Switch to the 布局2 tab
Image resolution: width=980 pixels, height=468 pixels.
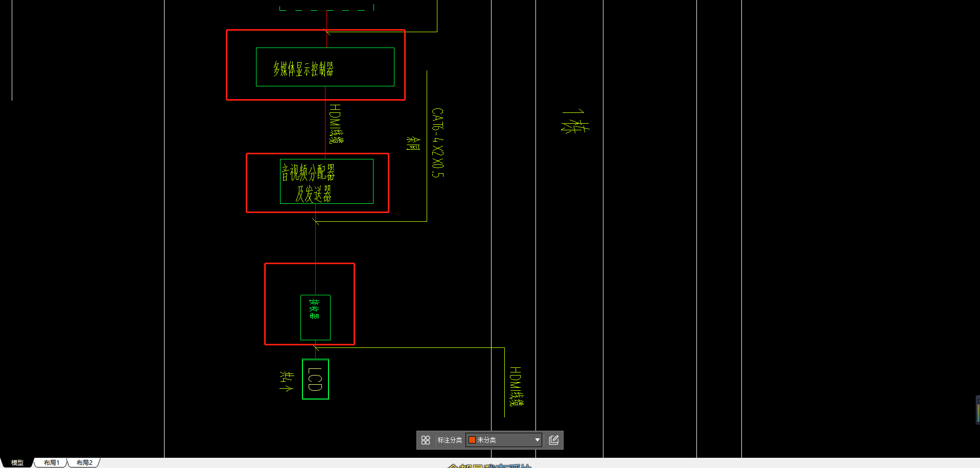click(84, 462)
